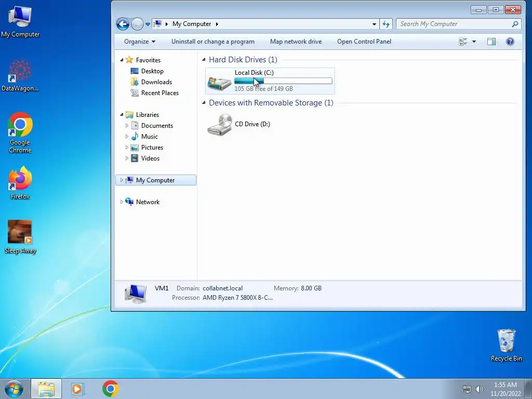
Task: Select Favorites in the navigation pane
Action: pos(148,60)
